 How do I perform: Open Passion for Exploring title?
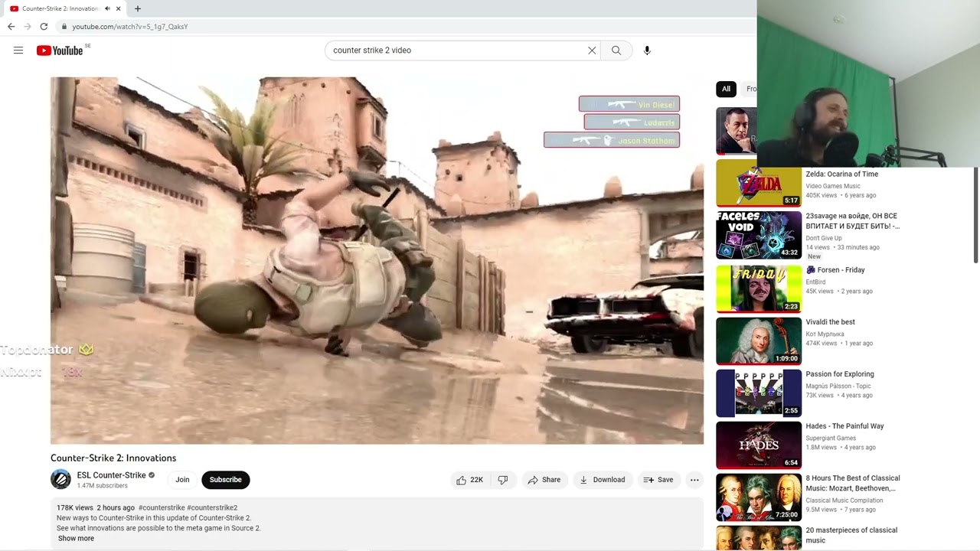coord(839,374)
